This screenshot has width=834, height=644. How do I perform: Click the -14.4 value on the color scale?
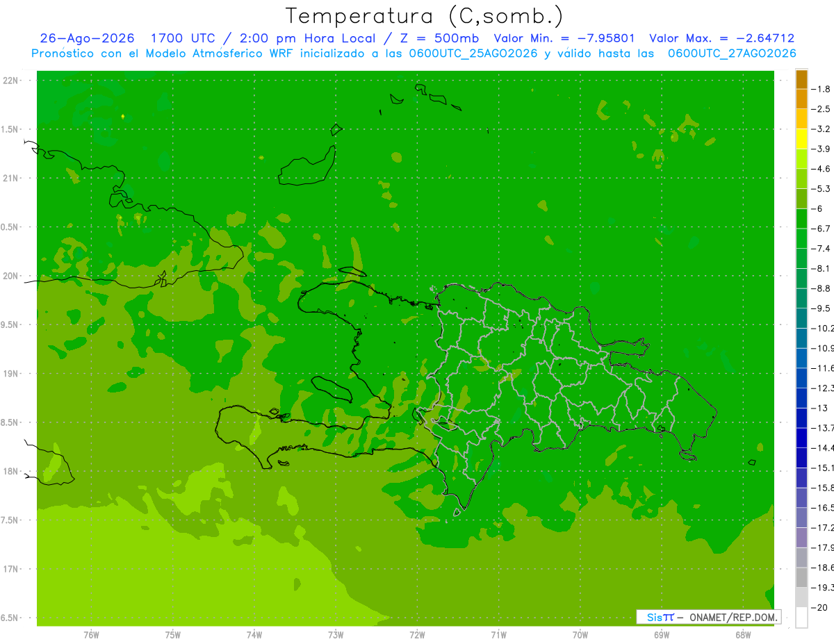click(824, 448)
